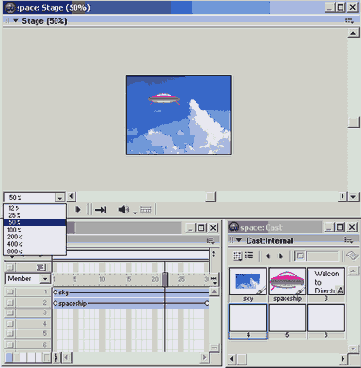The height and width of the screenshot is (368, 361).
Task: Click the Stage horizontal scrollbar thumb
Action: point(210,197)
